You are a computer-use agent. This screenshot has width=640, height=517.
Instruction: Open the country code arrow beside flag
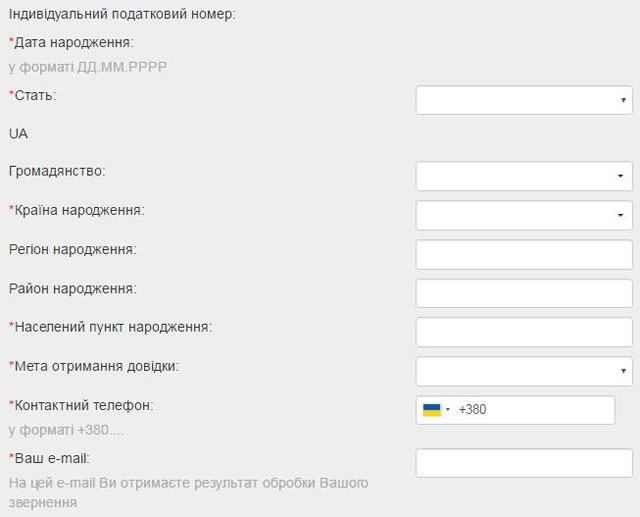click(448, 409)
